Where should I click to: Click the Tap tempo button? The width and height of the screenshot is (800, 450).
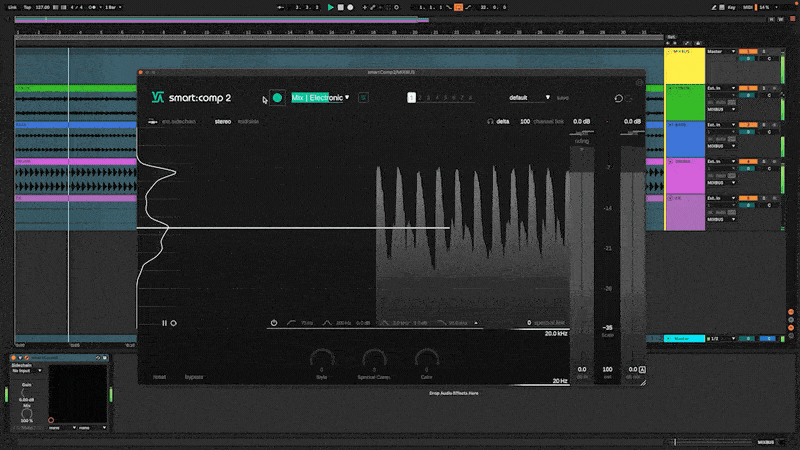27,7
